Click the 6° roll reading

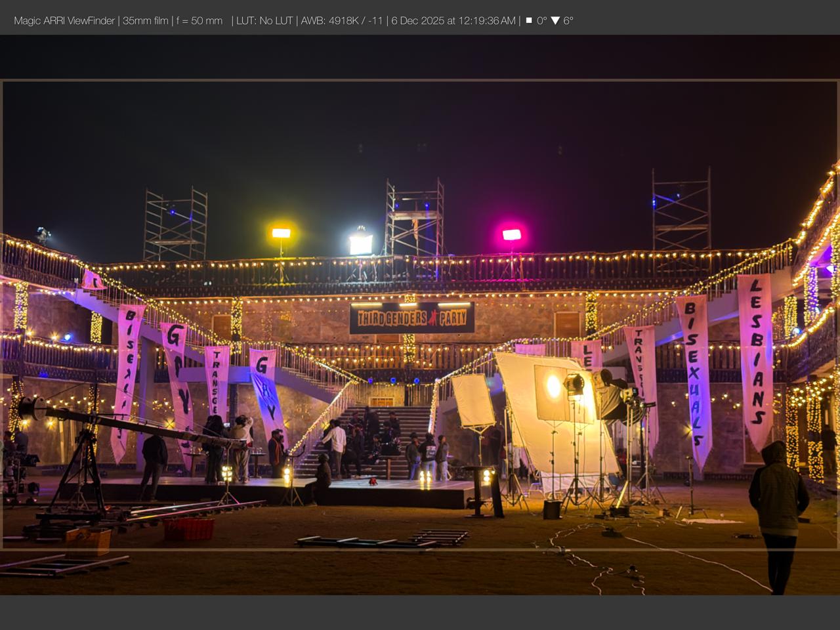pos(568,20)
